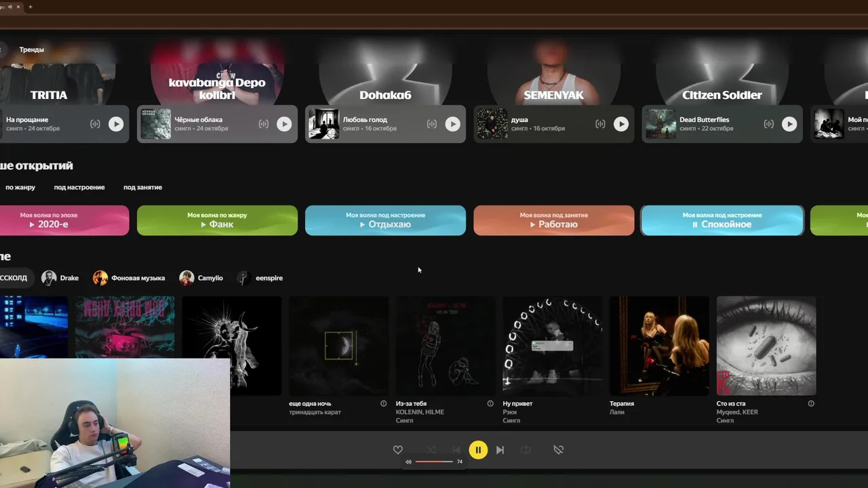
Task: Play the 'Dead Butterflies' single
Action: (789, 124)
